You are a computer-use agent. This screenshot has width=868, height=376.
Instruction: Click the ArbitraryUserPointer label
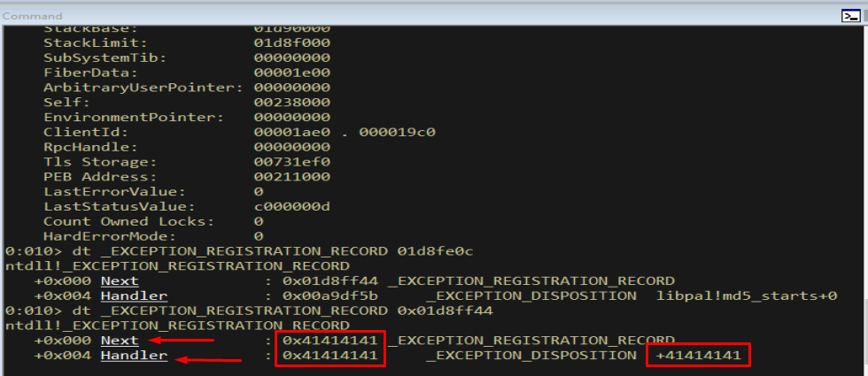(x=143, y=88)
